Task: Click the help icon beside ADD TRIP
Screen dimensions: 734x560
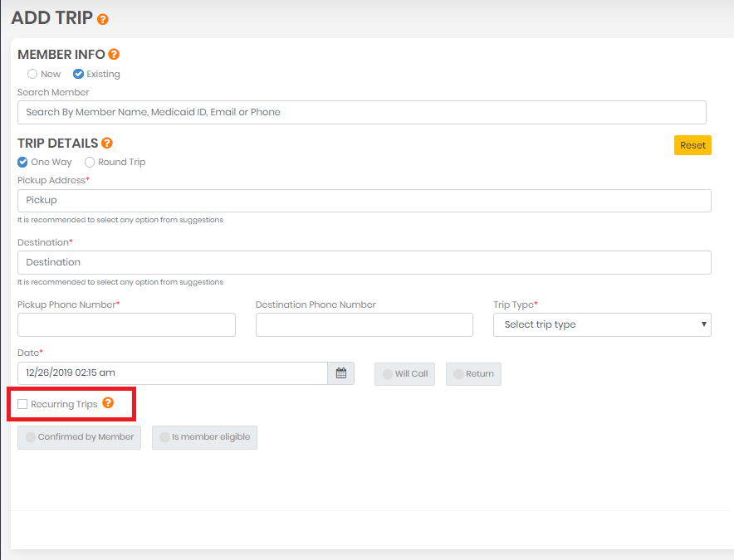Action: point(102,19)
